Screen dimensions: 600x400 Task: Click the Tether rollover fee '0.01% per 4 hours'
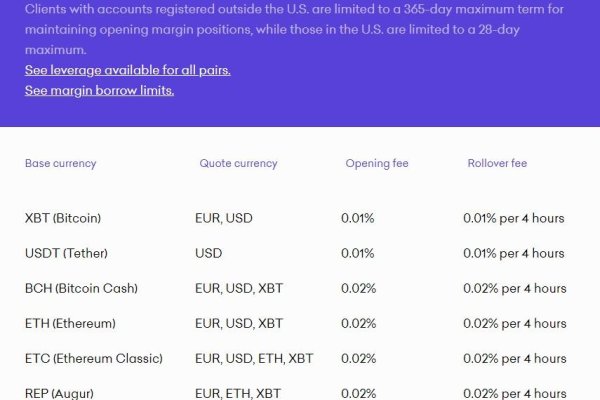click(513, 253)
